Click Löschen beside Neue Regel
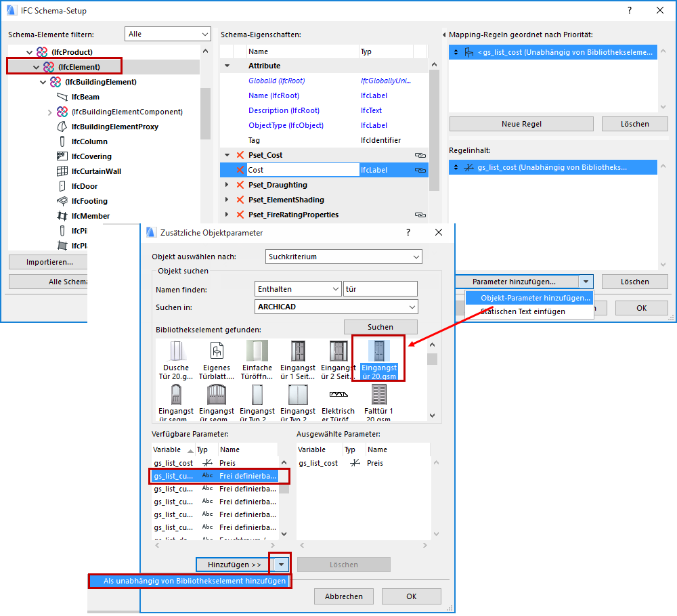The image size is (677, 616). (x=635, y=124)
